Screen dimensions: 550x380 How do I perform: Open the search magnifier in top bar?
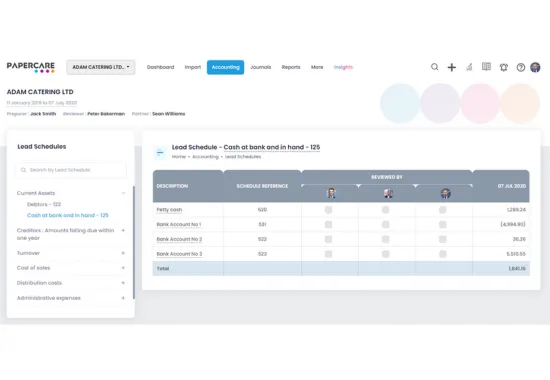pyautogui.click(x=435, y=67)
